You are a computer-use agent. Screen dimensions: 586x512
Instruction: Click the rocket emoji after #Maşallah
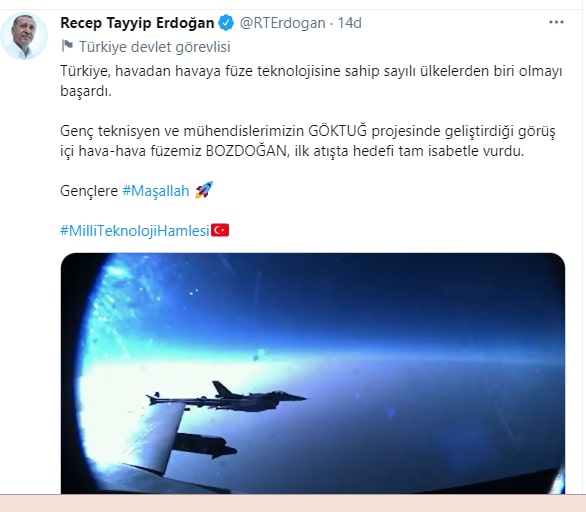[204, 190]
